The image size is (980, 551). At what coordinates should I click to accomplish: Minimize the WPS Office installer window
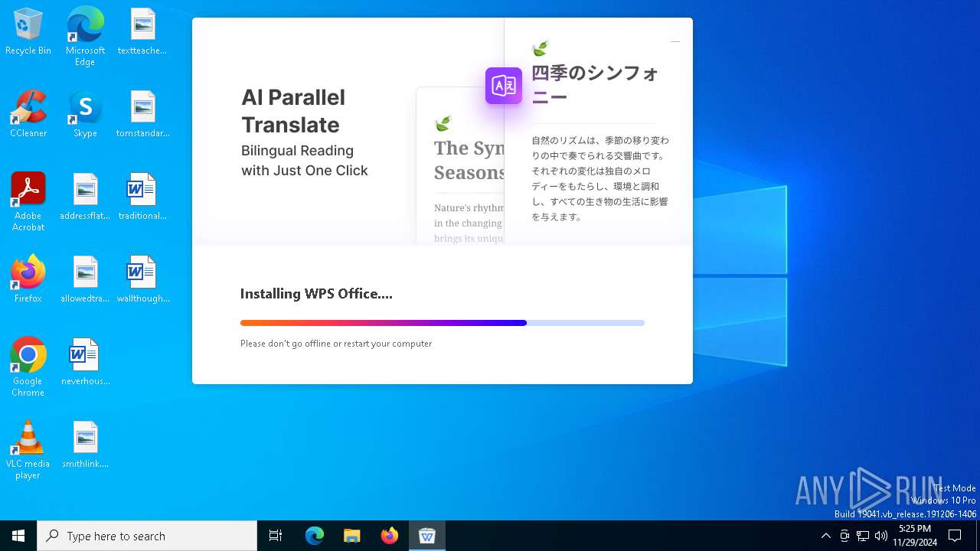point(675,41)
